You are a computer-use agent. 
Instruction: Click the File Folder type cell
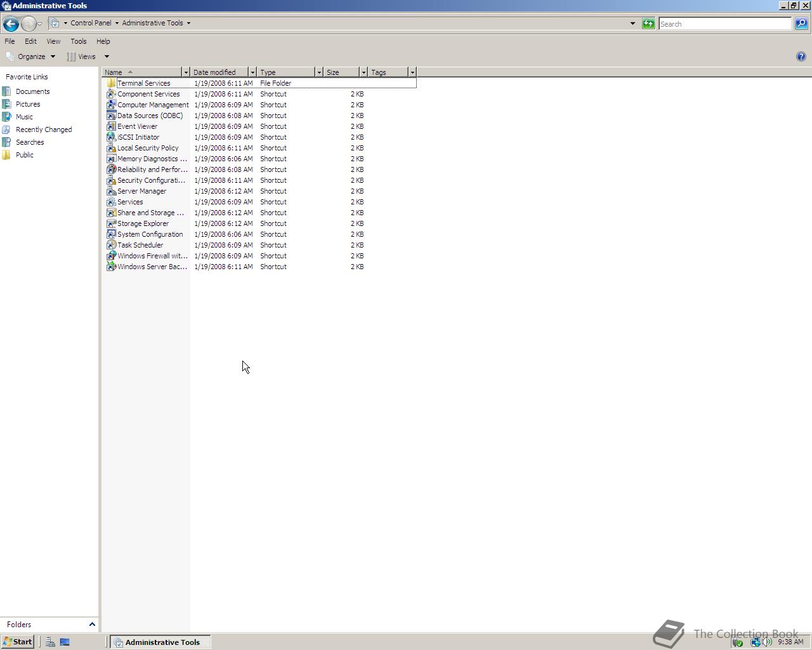pyautogui.click(x=275, y=83)
